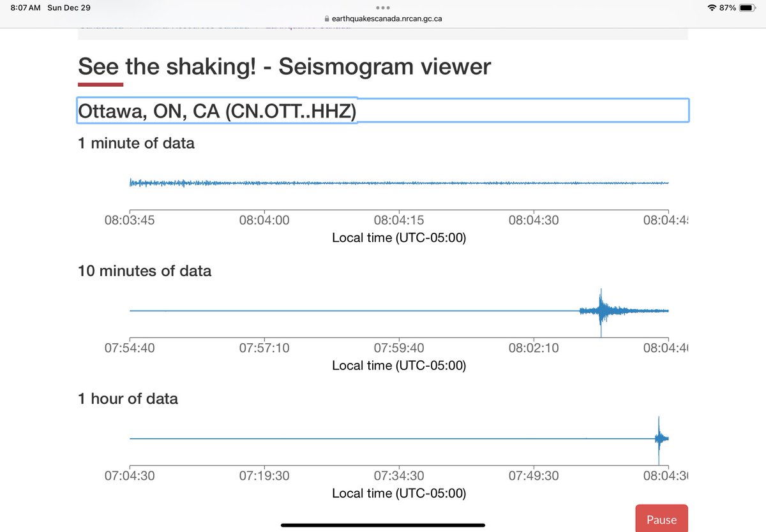Click the 08:04:30 axis label
Screen dimensions: 766x532
pyautogui.click(x=534, y=220)
